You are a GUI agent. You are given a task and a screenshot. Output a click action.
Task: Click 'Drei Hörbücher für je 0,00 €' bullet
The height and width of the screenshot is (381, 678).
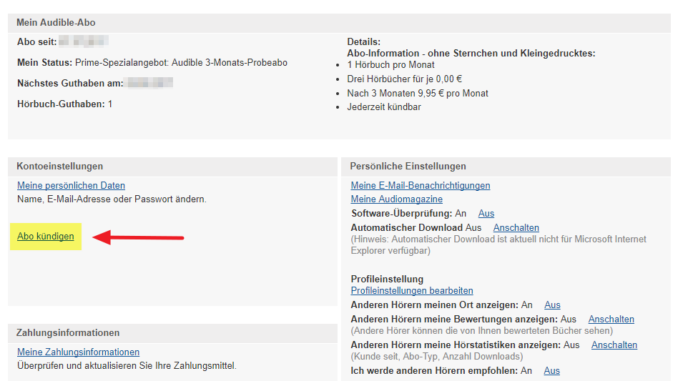(404, 79)
